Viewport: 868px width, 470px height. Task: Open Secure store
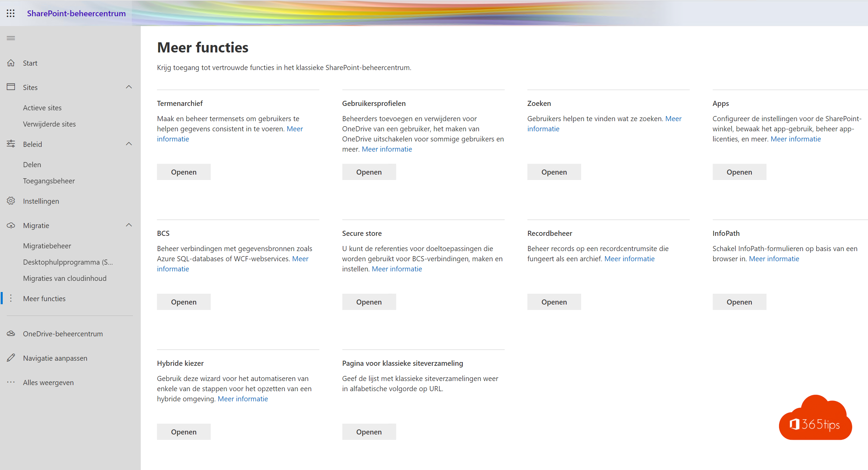click(x=369, y=302)
